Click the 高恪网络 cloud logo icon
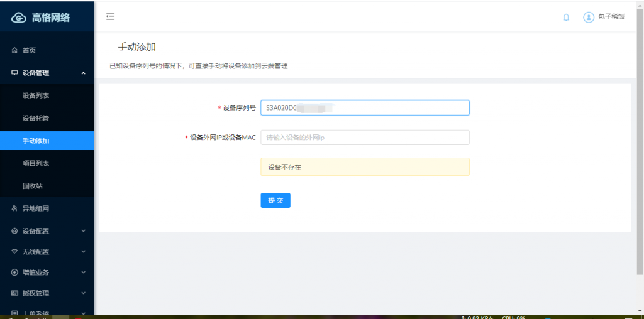Viewport: 644px width, 319px height. [x=19, y=18]
